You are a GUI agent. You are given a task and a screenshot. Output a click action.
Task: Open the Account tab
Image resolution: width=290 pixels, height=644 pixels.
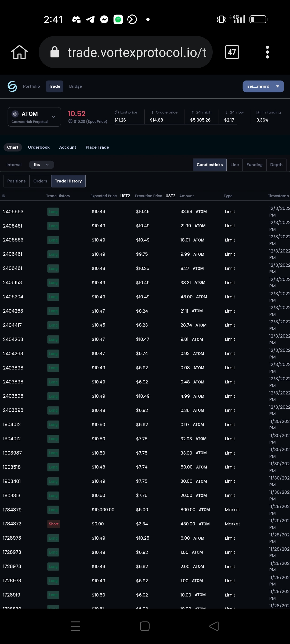[x=68, y=147]
